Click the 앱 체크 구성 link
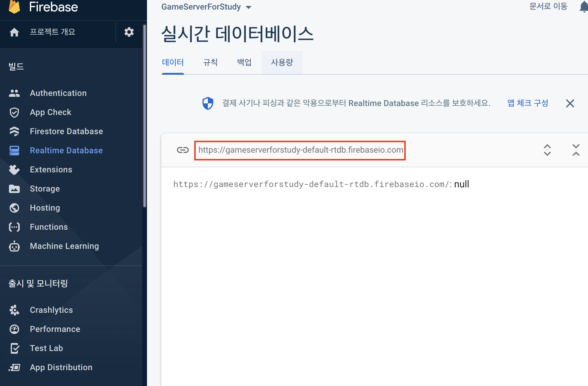 [x=528, y=103]
